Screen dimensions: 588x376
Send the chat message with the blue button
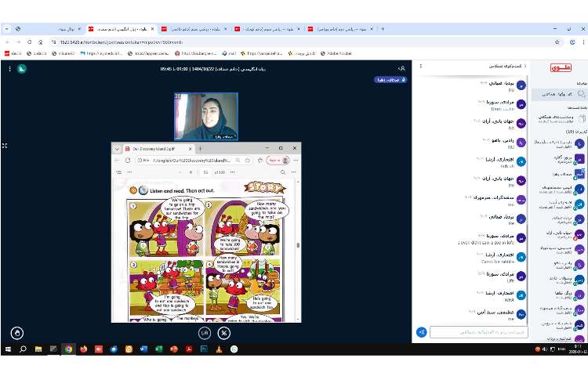point(421,332)
